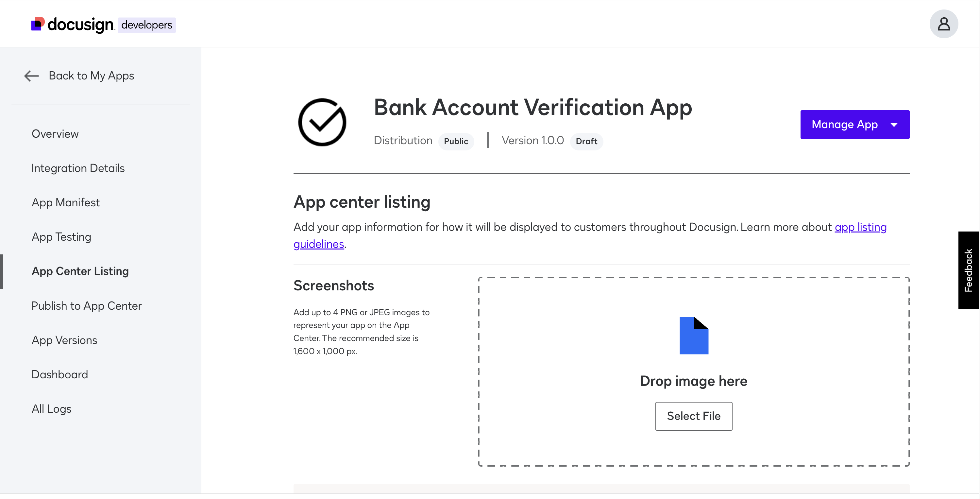Click the Version 1.0.0 label
The height and width of the screenshot is (499, 980).
(x=532, y=141)
